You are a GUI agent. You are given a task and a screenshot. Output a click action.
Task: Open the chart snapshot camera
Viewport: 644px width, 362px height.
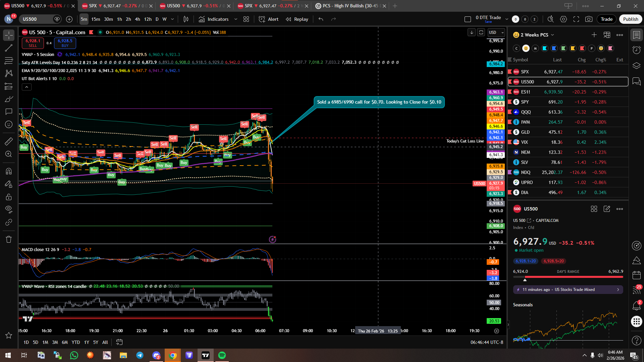[x=589, y=19]
